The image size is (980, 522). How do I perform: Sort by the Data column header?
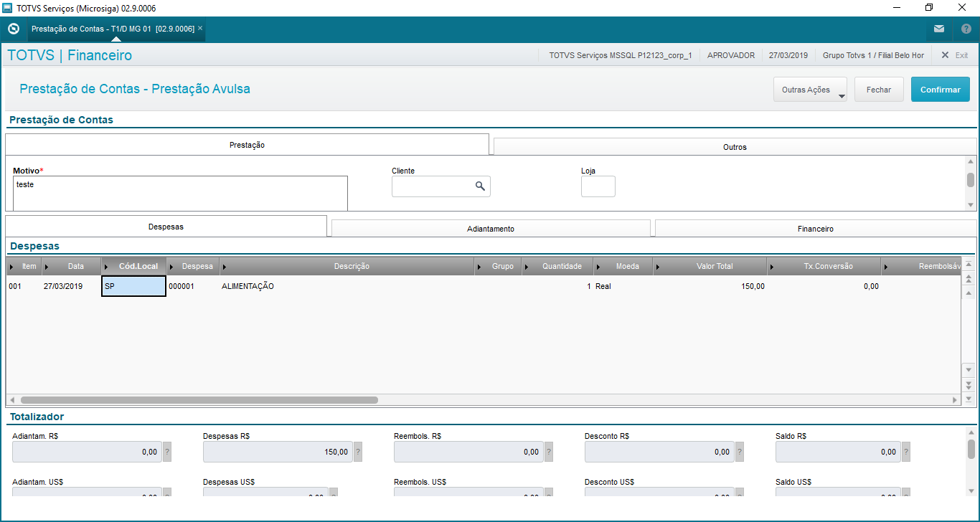pyautogui.click(x=72, y=266)
